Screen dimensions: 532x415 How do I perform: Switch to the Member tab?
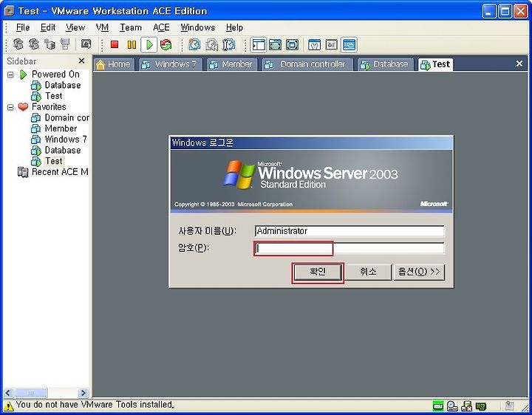click(x=232, y=64)
